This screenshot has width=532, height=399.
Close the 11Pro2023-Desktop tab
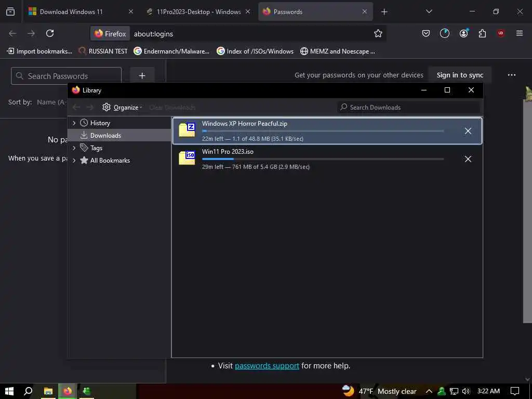pyautogui.click(x=248, y=11)
